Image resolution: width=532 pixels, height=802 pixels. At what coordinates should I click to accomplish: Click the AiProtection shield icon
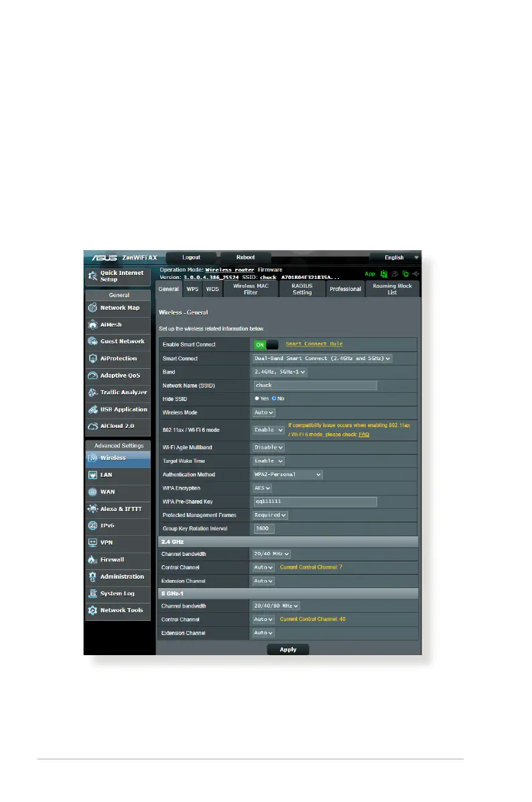pyautogui.click(x=92, y=359)
